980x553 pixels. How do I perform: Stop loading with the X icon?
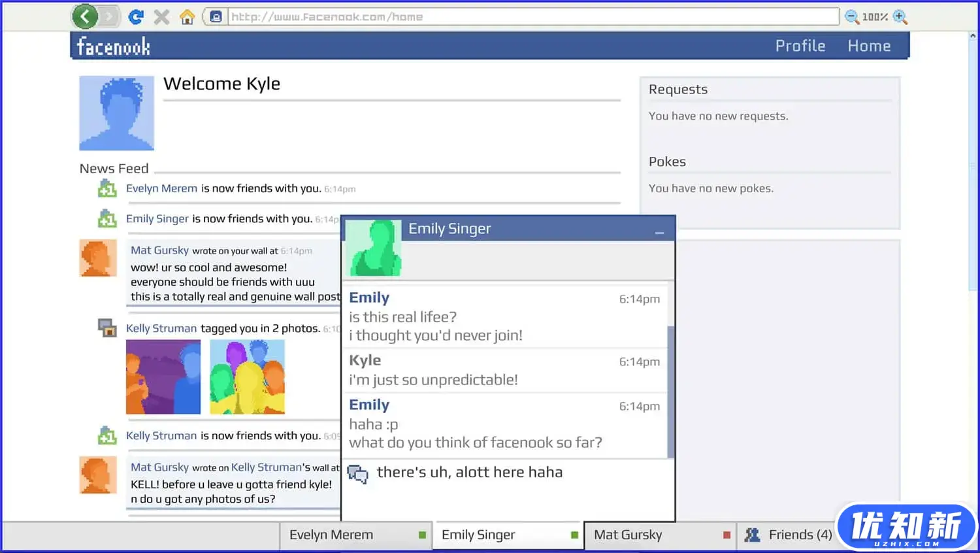[161, 17]
